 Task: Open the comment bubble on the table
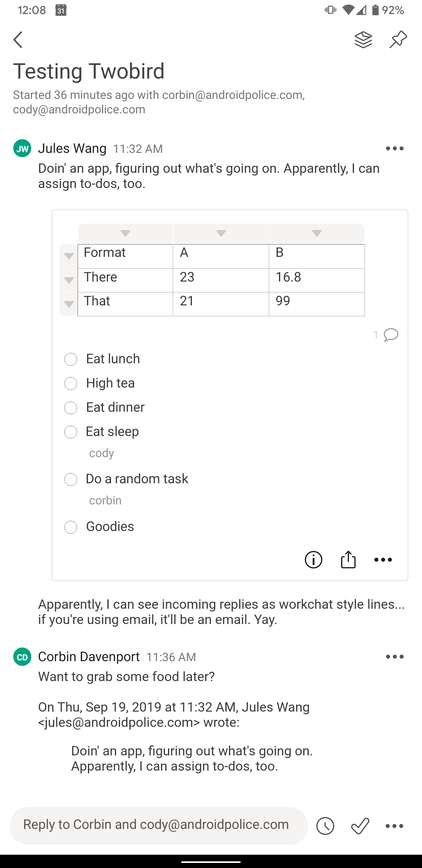(x=391, y=335)
